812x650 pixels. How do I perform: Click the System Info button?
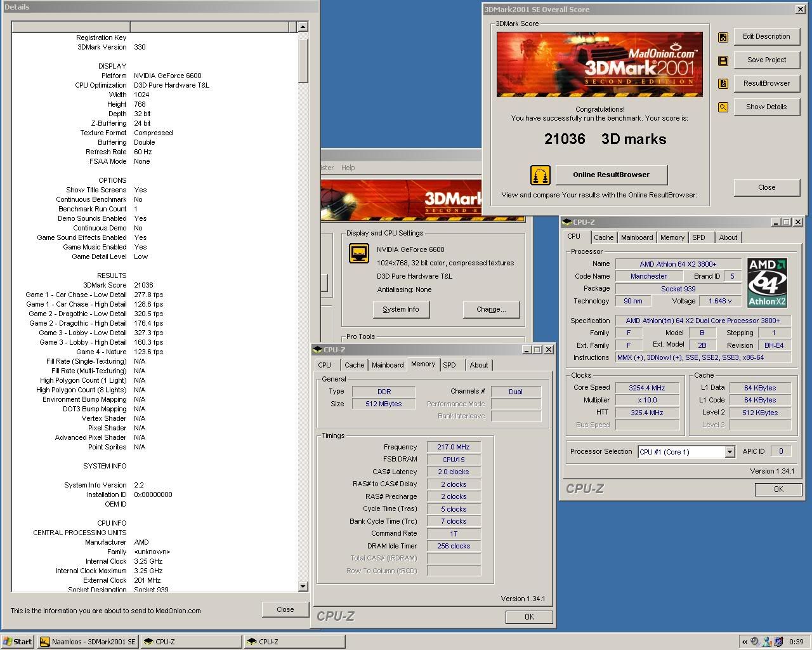point(401,309)
